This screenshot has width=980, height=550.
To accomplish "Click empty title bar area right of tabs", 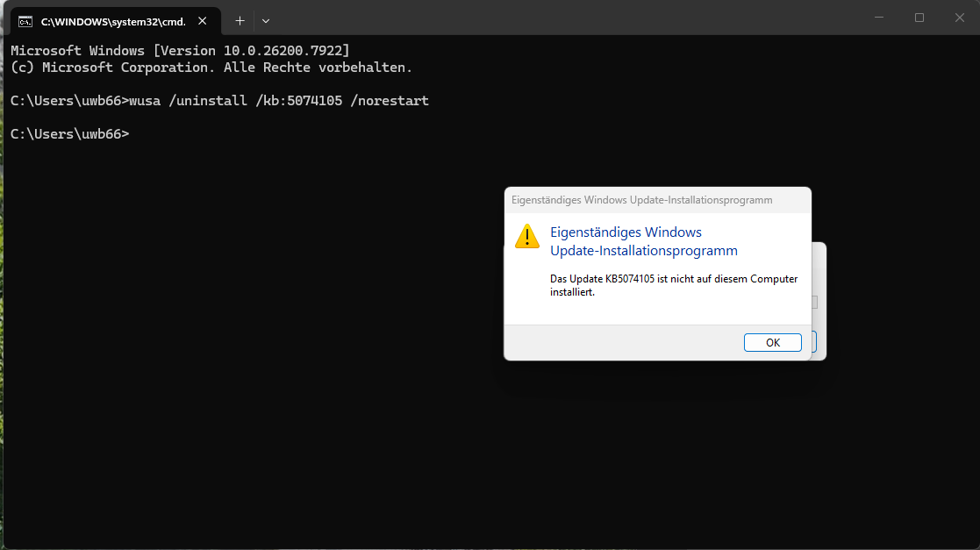I will pyautogui.click(x=570, y=19).
